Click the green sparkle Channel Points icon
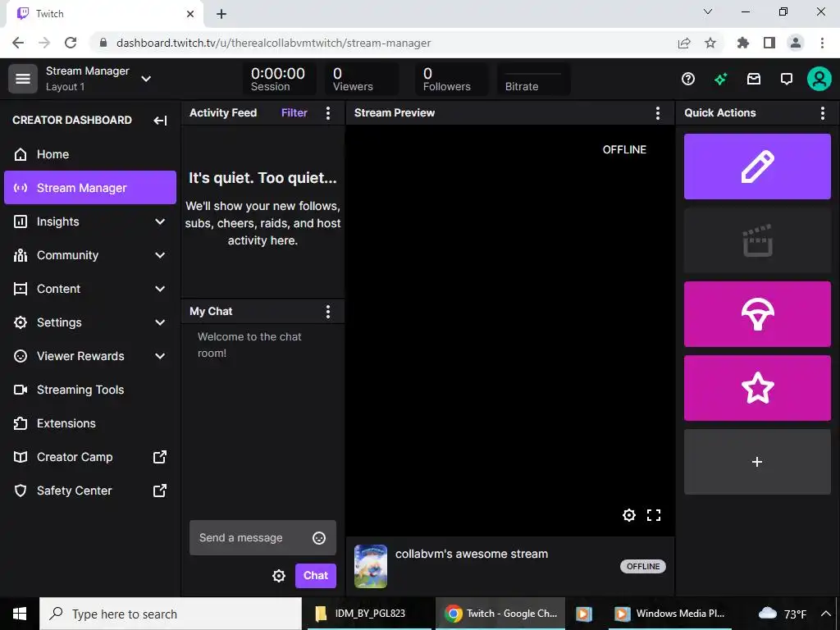Image resolution: width=840 pixels, height=630 pixels. click(720, 80)
